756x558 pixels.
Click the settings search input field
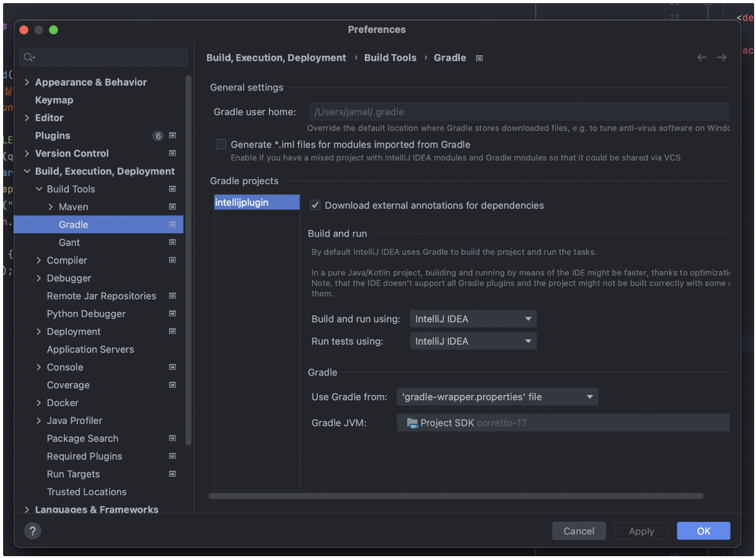click(x=103, y=58)
